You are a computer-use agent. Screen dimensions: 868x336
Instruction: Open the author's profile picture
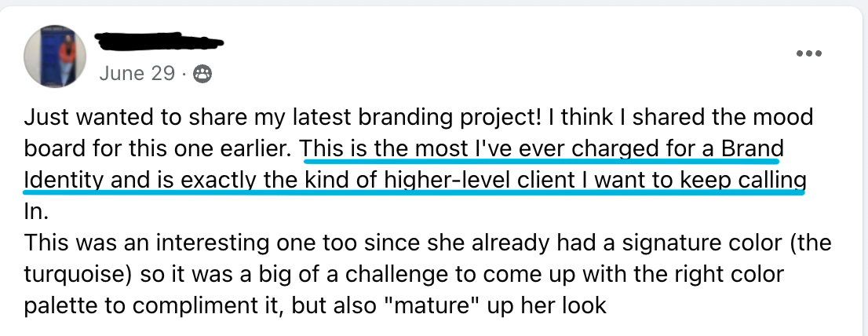(x=55, y=57)
